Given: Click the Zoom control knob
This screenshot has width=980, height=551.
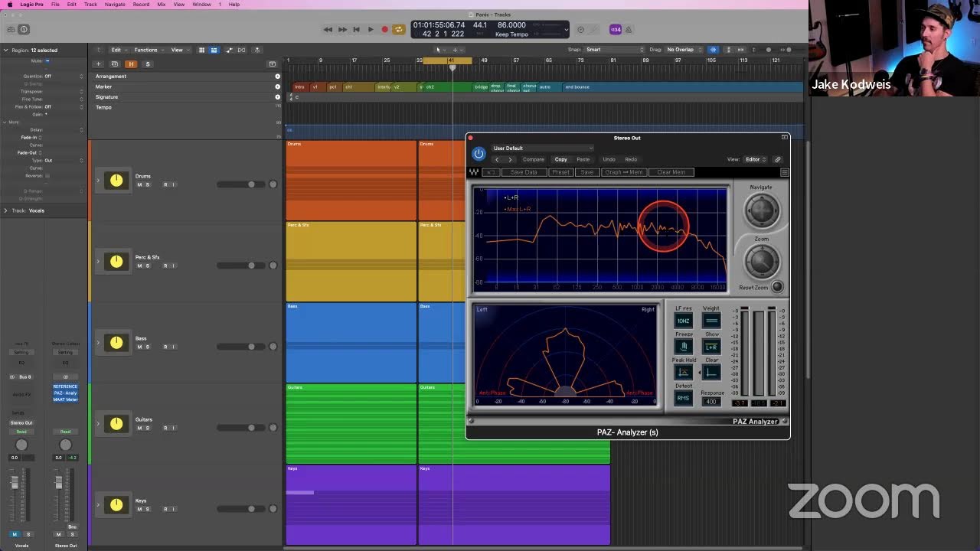Looking at the screenshot, I should (761, 262).
